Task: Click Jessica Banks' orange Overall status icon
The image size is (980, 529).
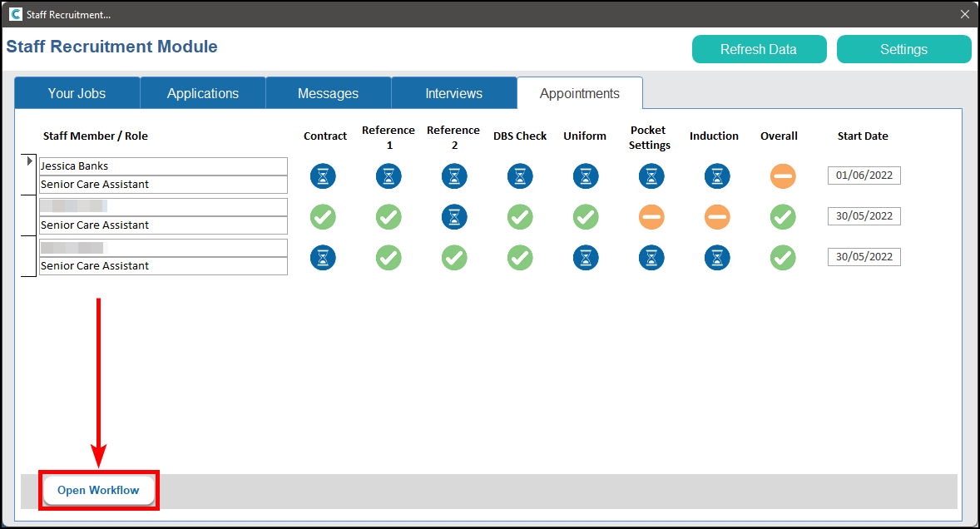Action: pyautogui.click(x=782, y=176)
